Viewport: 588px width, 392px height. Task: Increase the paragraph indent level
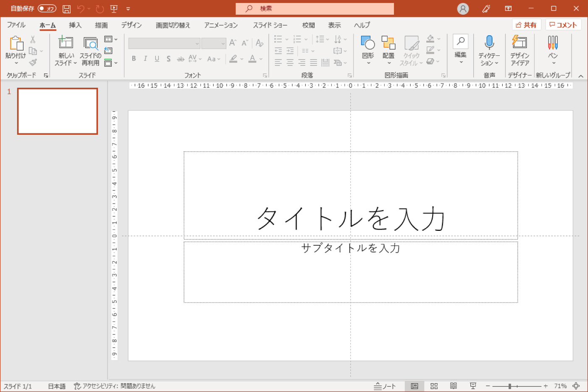[290, 51]
